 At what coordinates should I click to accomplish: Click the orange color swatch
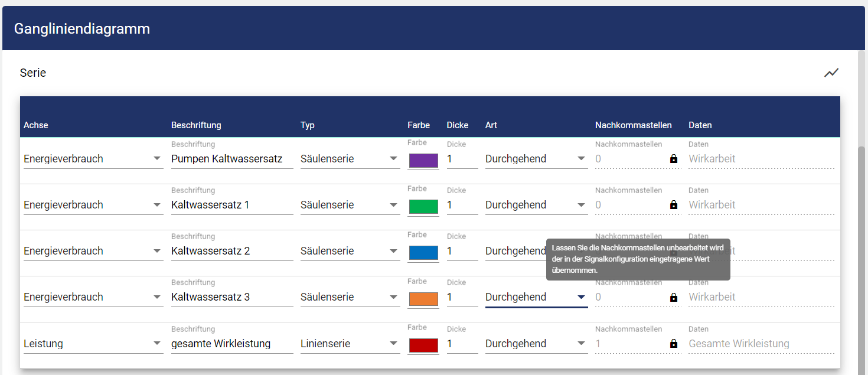423,299
